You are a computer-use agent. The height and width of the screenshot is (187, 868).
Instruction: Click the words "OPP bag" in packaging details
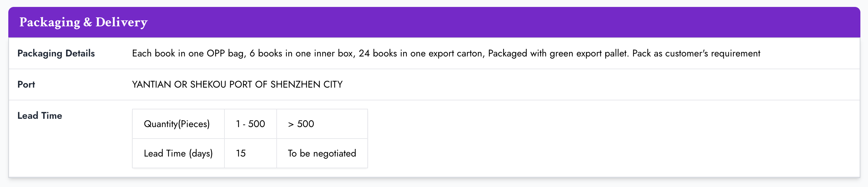226,53
